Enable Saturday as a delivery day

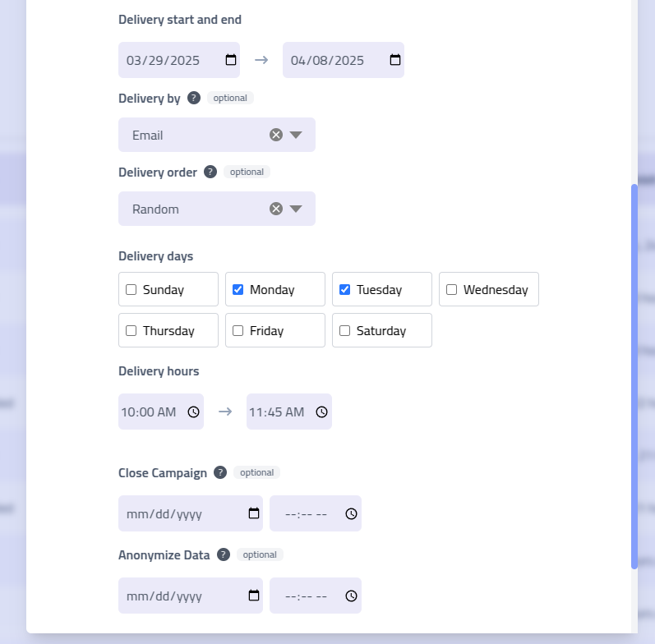(x=344, y=331)
